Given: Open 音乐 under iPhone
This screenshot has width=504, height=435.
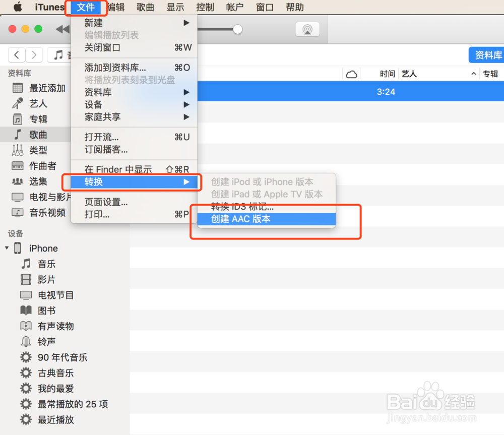Looking at the screenshot, I should (38, 264).
